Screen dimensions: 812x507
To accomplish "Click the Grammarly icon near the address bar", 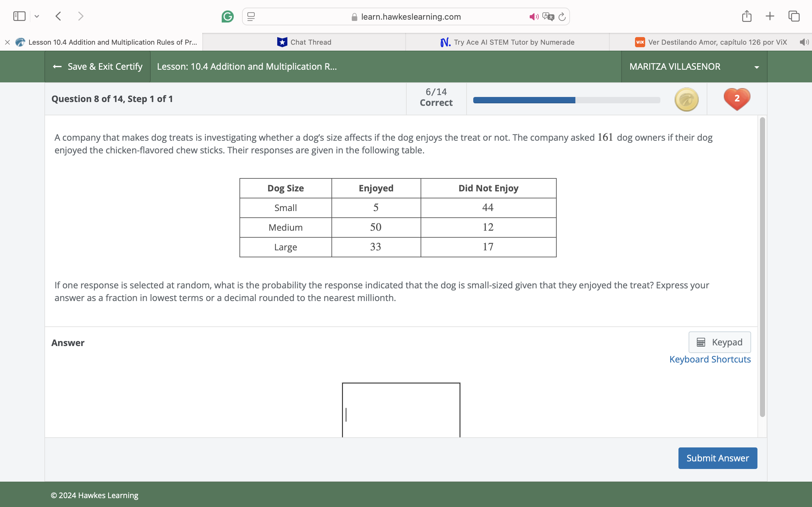I will (x=227, y=16).
